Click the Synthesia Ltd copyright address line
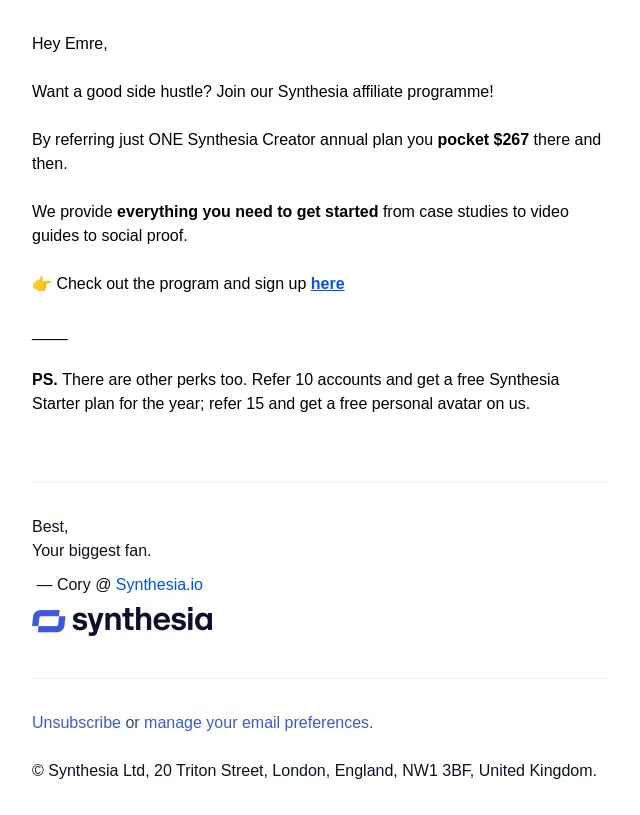Screen dimensions: 640x815 point(314,770)
